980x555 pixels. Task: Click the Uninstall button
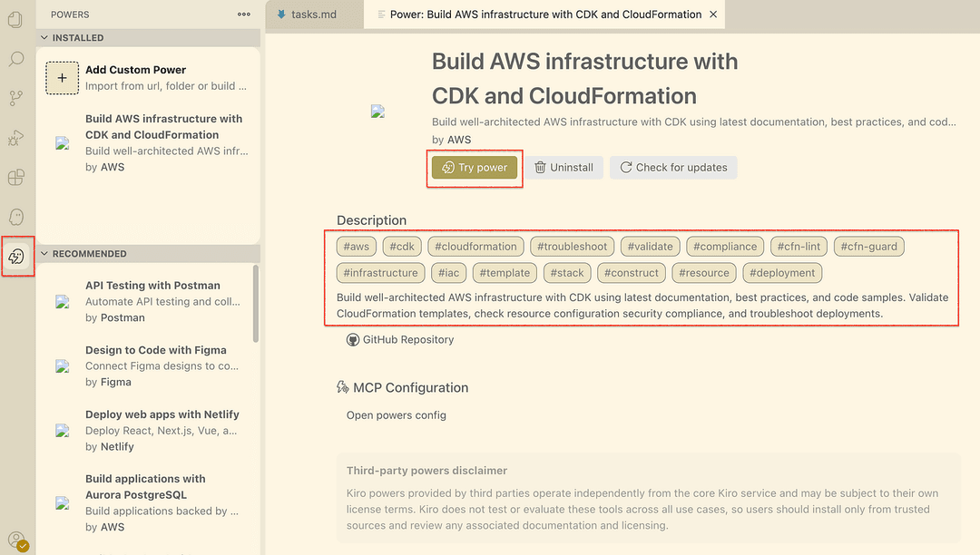pyautogui.click(x=563, y=167)
